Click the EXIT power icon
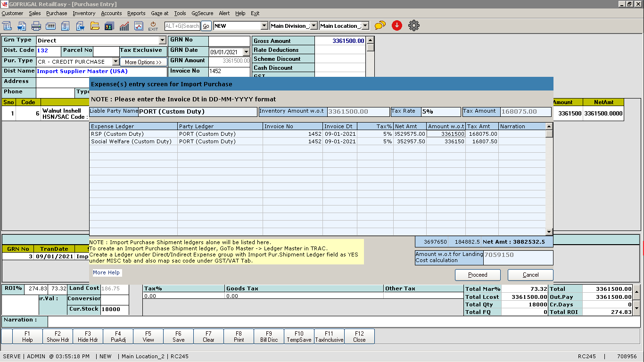The width and height of the screenshot is (644, 362). pos(153,26)
